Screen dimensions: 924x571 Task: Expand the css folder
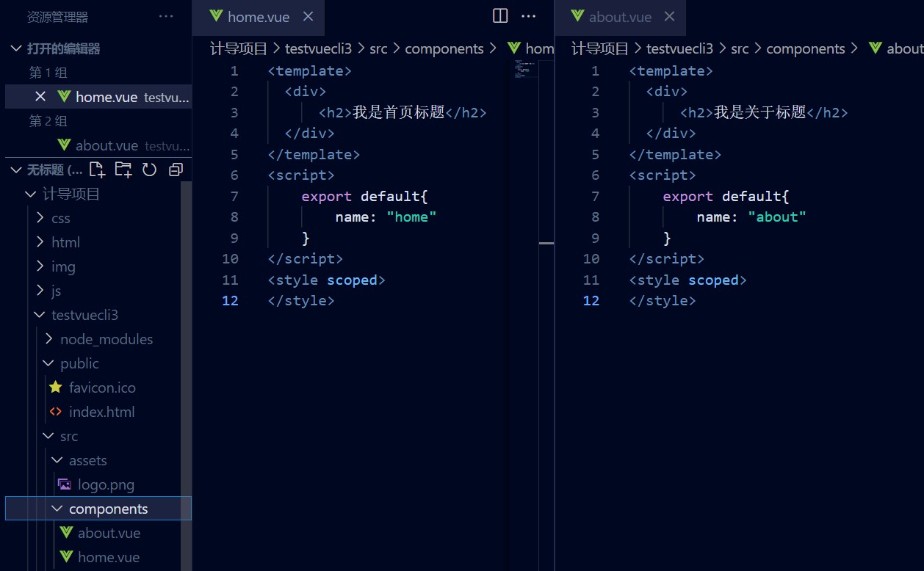click(x=40, y=218)
